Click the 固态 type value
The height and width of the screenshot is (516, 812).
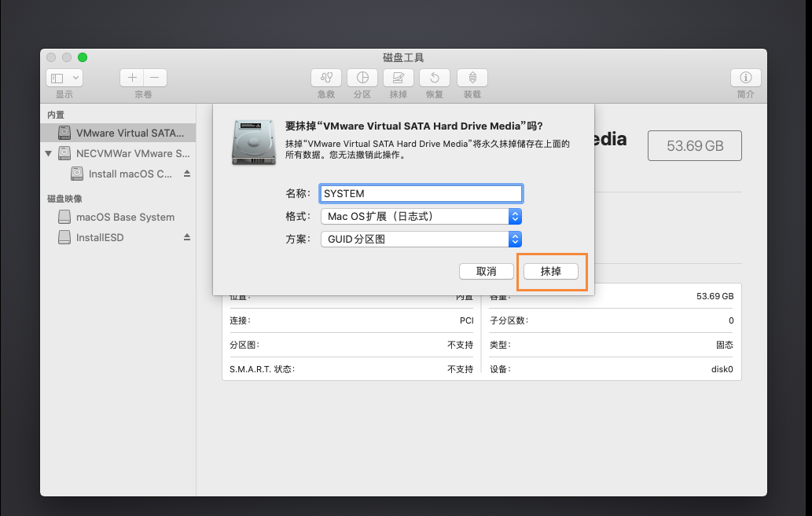coord(725,345)
